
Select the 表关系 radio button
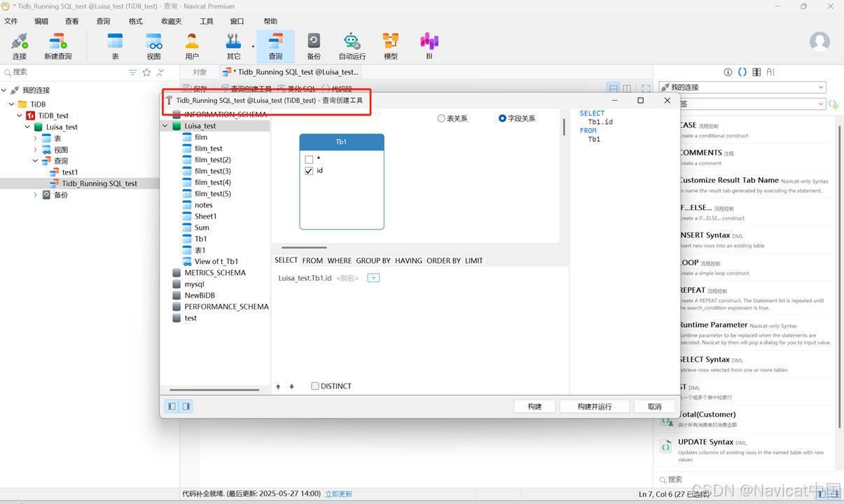coord(441,118)
